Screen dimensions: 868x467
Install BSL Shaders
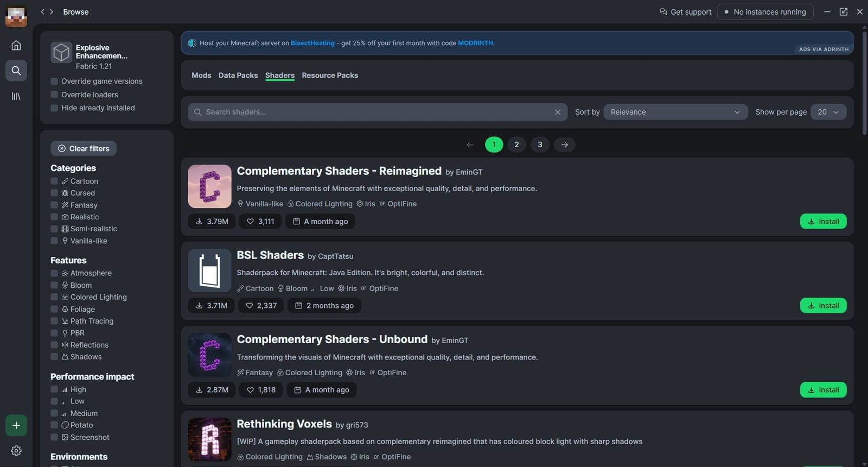pyautogui.click(x=823, y=306)
